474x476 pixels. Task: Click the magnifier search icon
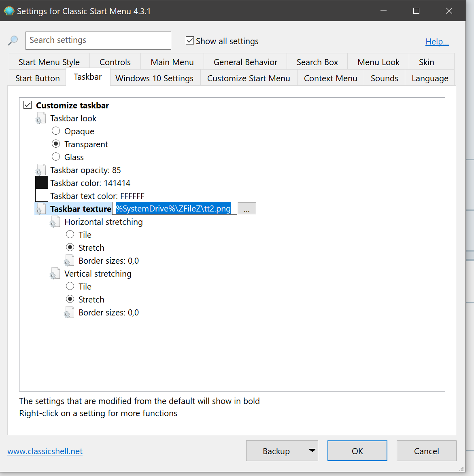13,40
